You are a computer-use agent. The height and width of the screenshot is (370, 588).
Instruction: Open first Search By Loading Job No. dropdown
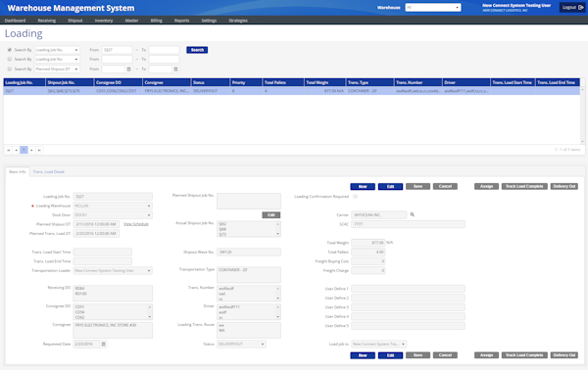click(x=57, y=50)
